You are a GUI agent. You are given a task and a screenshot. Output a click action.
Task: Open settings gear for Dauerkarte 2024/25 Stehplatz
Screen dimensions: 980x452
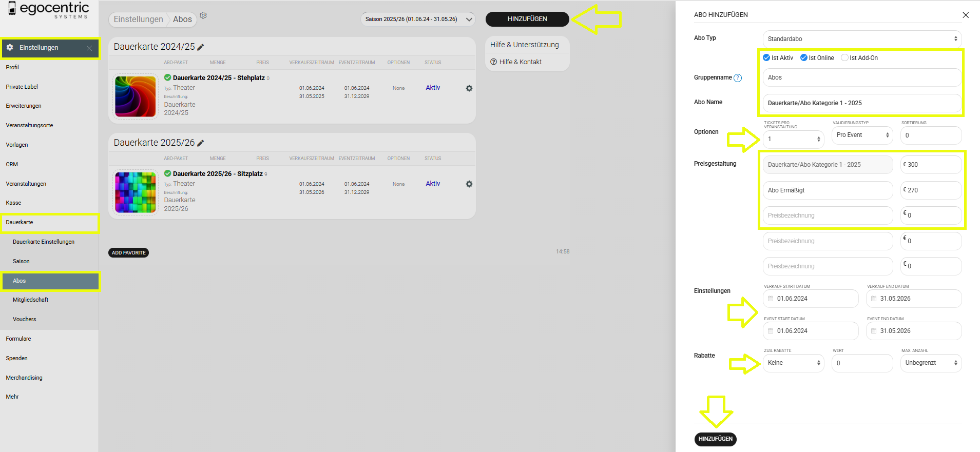(x=469, y=88)
